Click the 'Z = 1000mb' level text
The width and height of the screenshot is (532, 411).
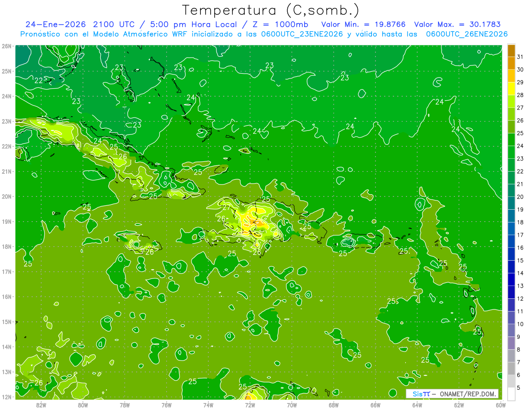(280, 24)
